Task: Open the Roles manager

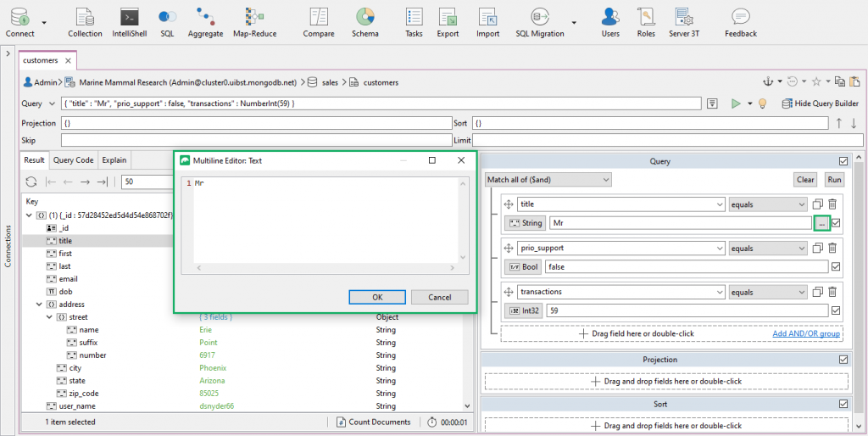Action: [x=646, y=22]
